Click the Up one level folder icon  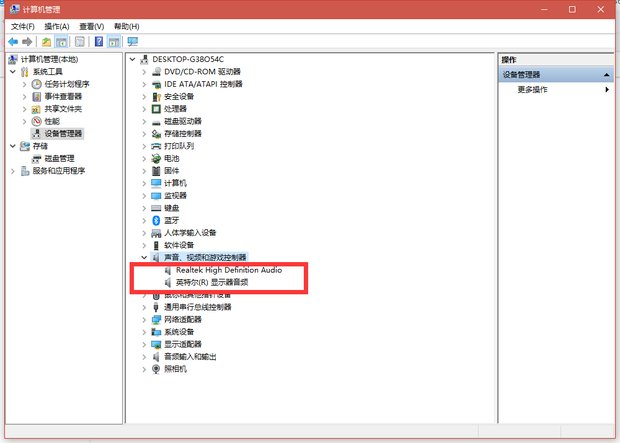click(46, 42)
